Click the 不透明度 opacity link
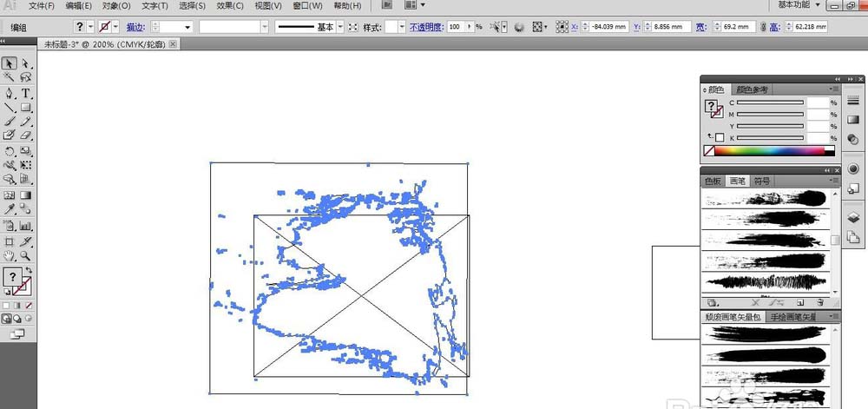 coord(426,27)
